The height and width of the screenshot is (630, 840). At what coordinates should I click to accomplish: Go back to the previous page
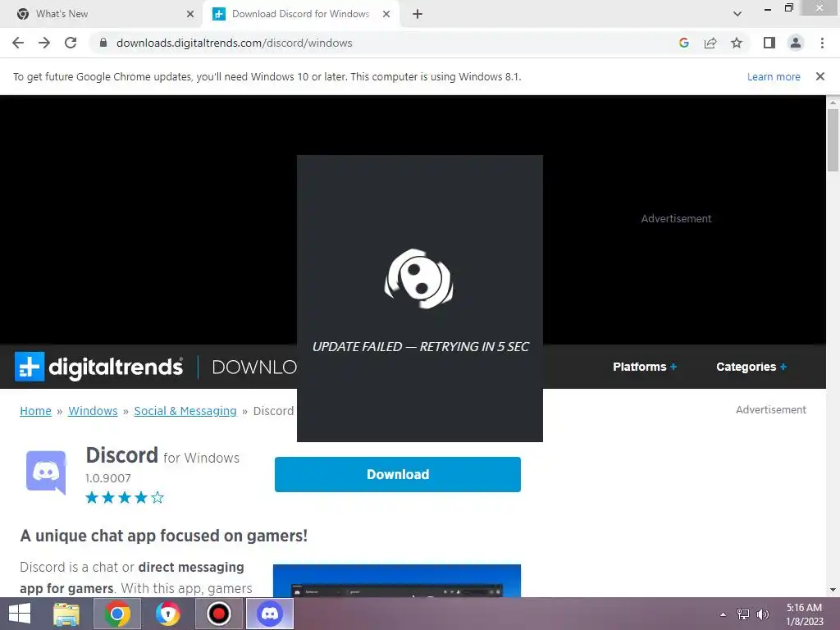pos(18,43)
